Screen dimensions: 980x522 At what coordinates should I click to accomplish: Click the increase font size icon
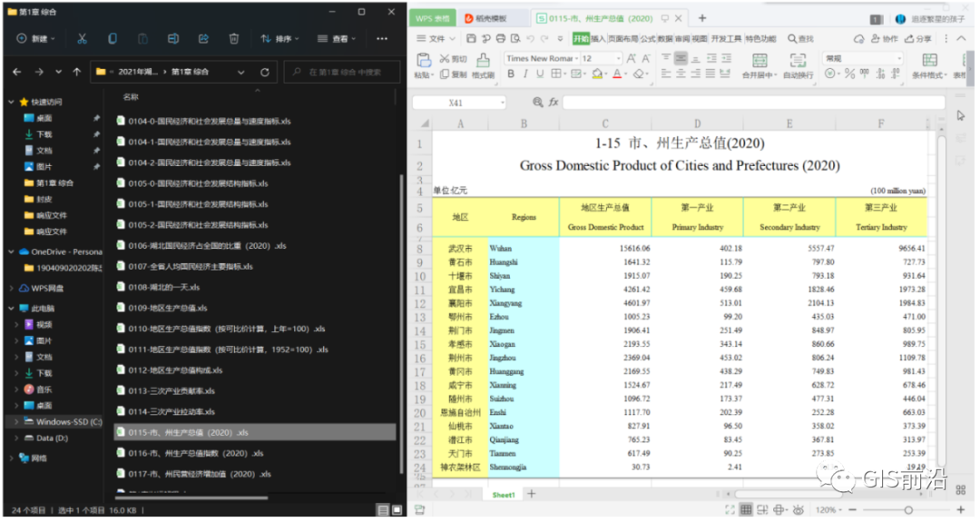632,58
